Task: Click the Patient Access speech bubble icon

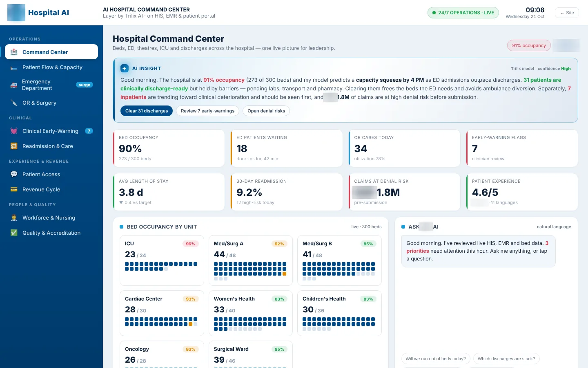Action: (x=14, y=175)
